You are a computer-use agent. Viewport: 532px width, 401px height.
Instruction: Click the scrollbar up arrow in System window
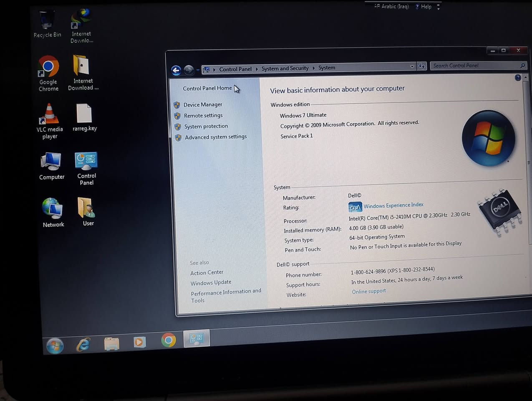click(526, 77)
